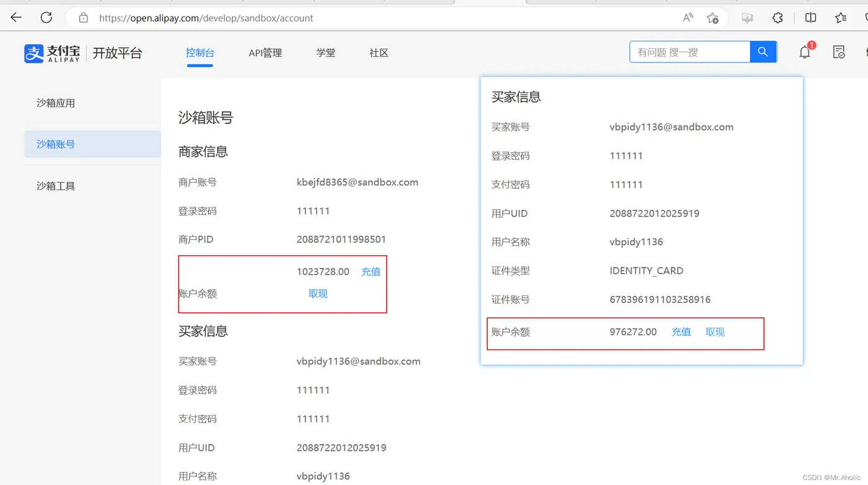Click 用户UID value in main page list
This screenshot has width=868, height=485.
342,447
